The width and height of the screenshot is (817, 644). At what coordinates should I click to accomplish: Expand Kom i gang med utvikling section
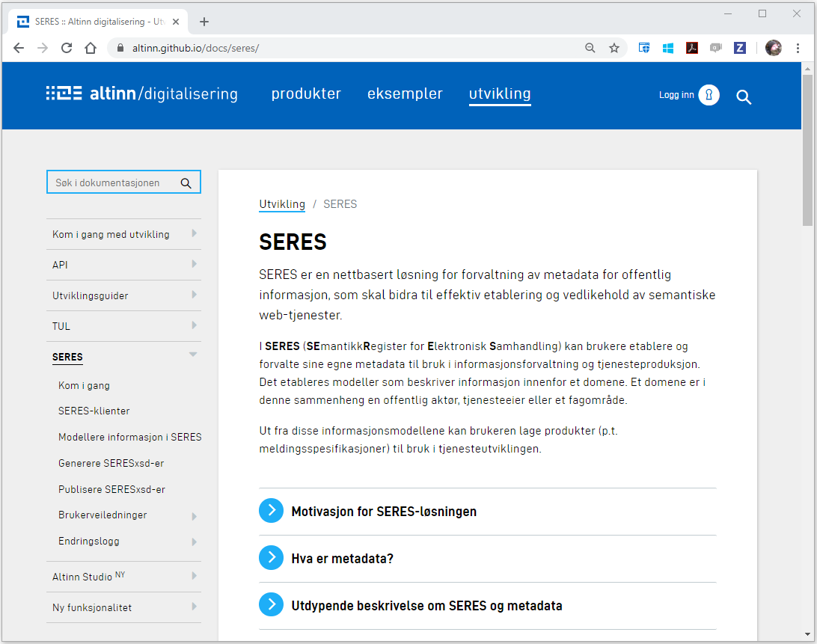(195, 233)
